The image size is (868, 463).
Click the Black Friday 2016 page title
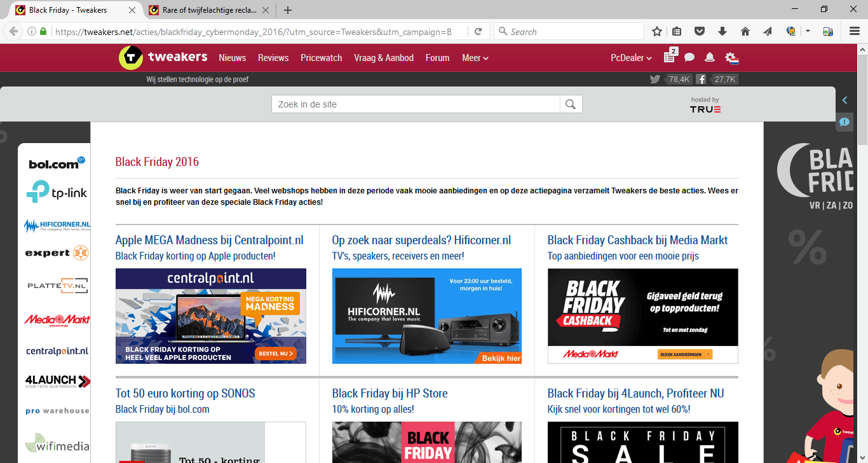pyautogui.click(x=157, y=162)
